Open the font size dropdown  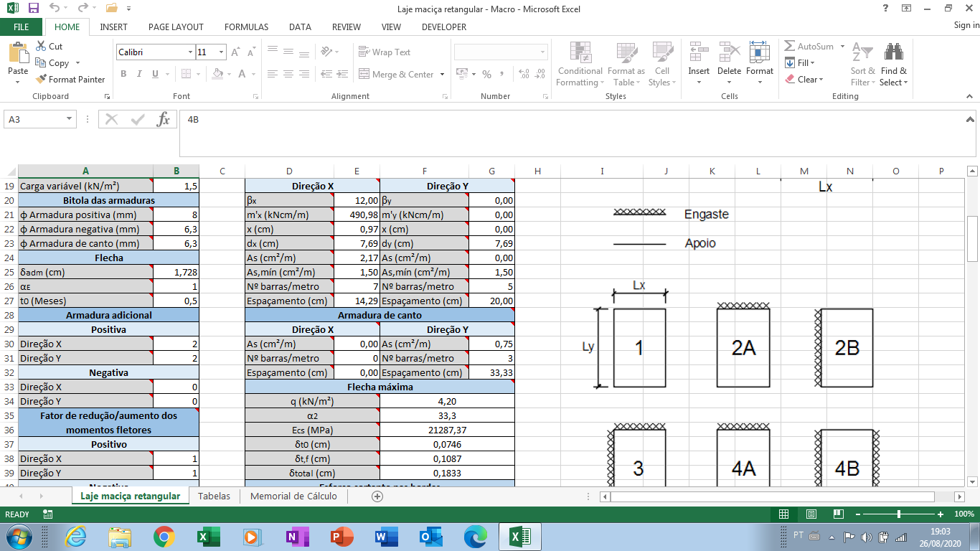(x=222, y=52)
